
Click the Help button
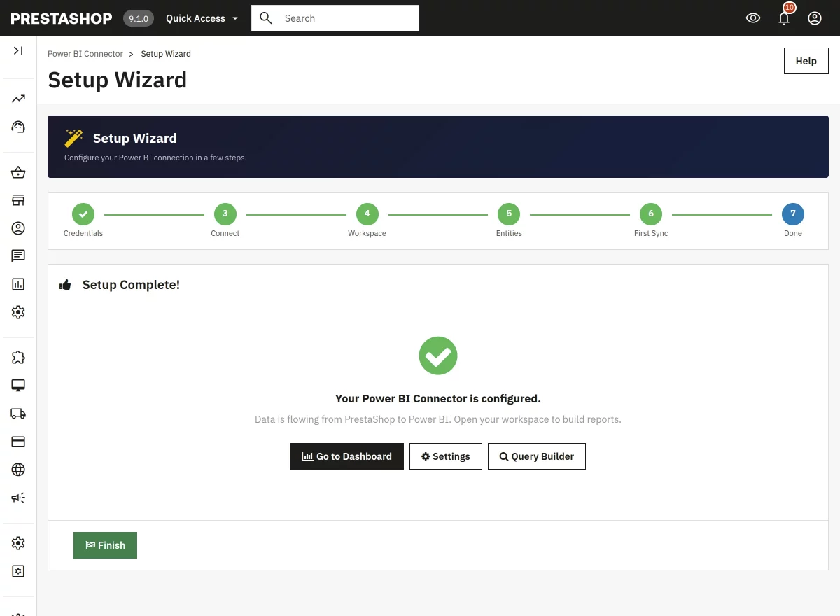(x=806, y=61)
